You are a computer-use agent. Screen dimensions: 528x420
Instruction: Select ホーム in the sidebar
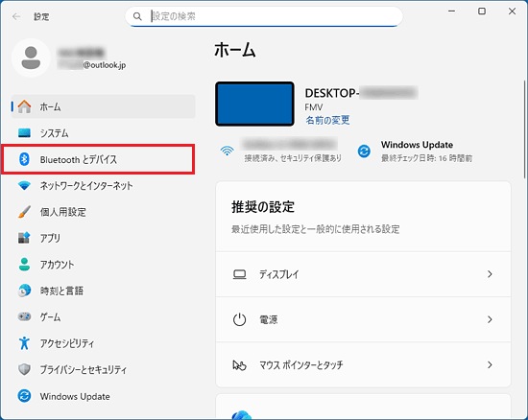(x=104, y=106)
